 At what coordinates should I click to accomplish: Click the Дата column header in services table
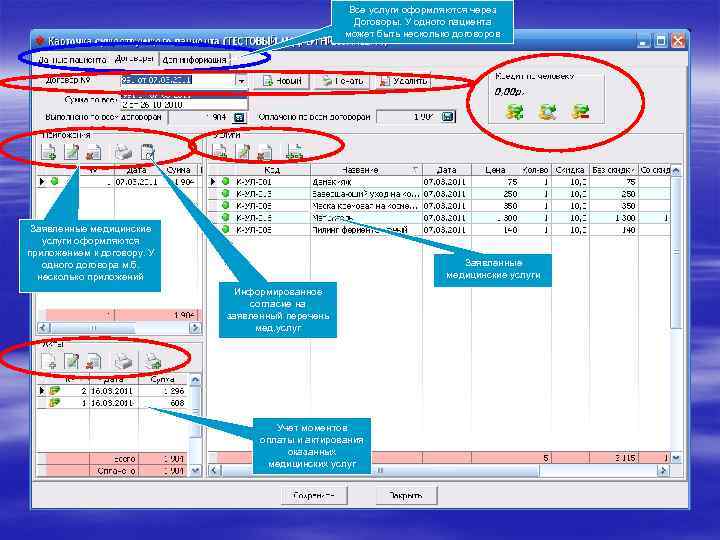tap(446, 170)
